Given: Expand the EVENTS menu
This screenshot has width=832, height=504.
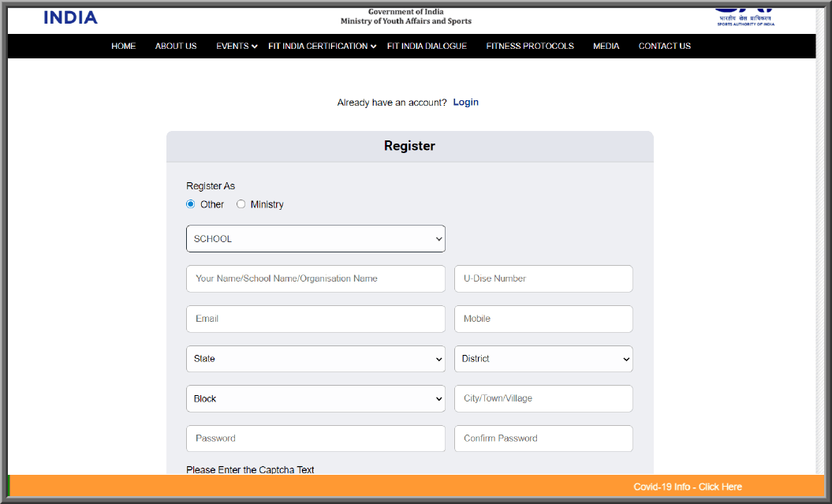Looking at the screenshot, I should click(235, 46).
